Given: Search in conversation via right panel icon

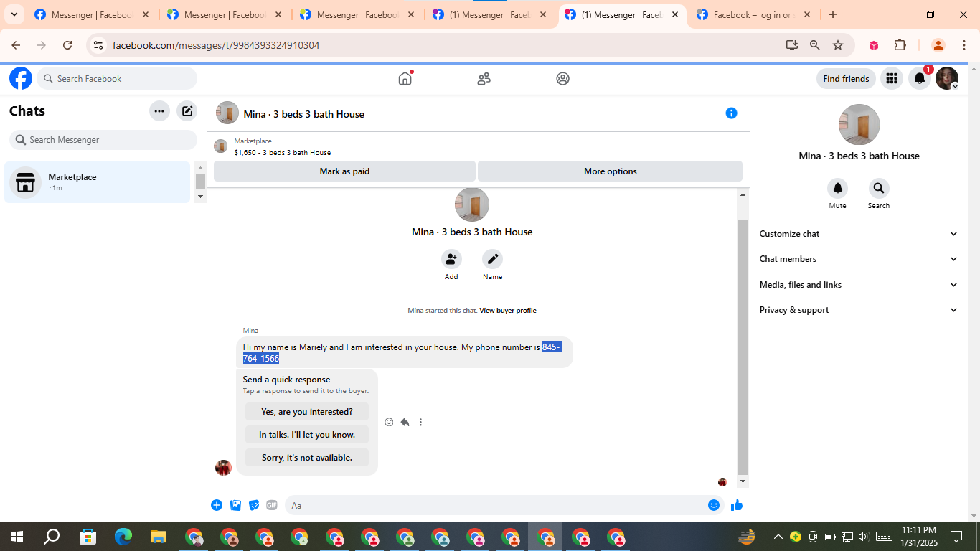Looking at the screenshot, I should click(x=879, y=189).
